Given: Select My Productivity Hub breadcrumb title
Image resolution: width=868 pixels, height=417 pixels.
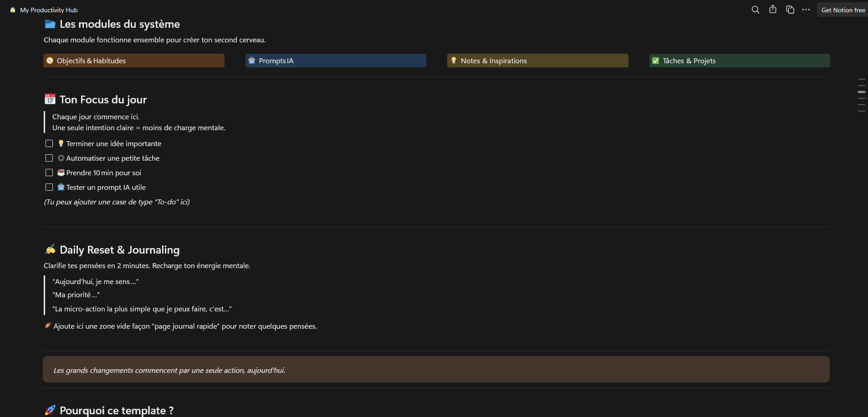Looking at the screenshot, I should [x=49, y=10].
